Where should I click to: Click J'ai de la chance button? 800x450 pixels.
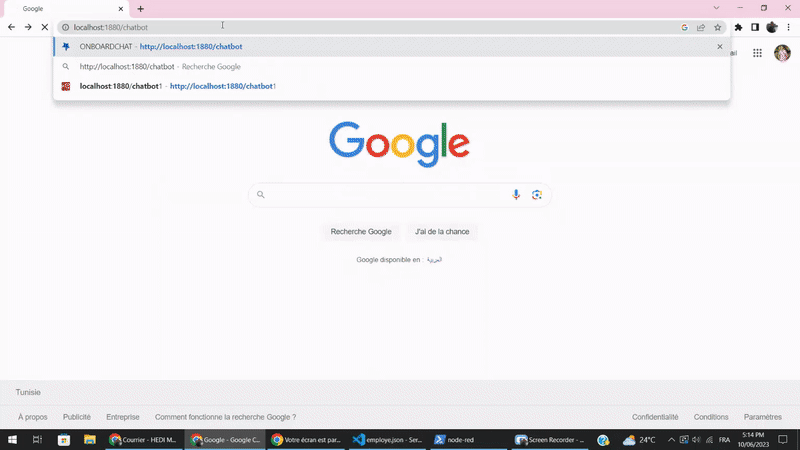point(442,232)
